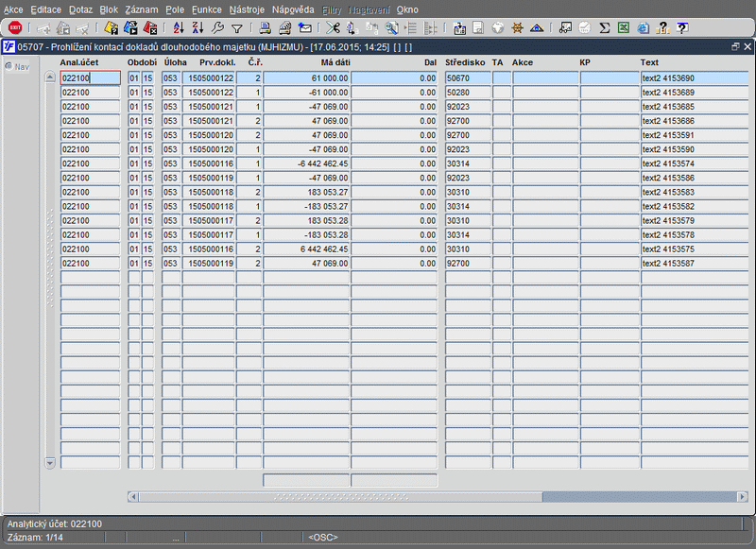756x549 pixels.
Task: Click the print preview icon
Action: point(285,28)
